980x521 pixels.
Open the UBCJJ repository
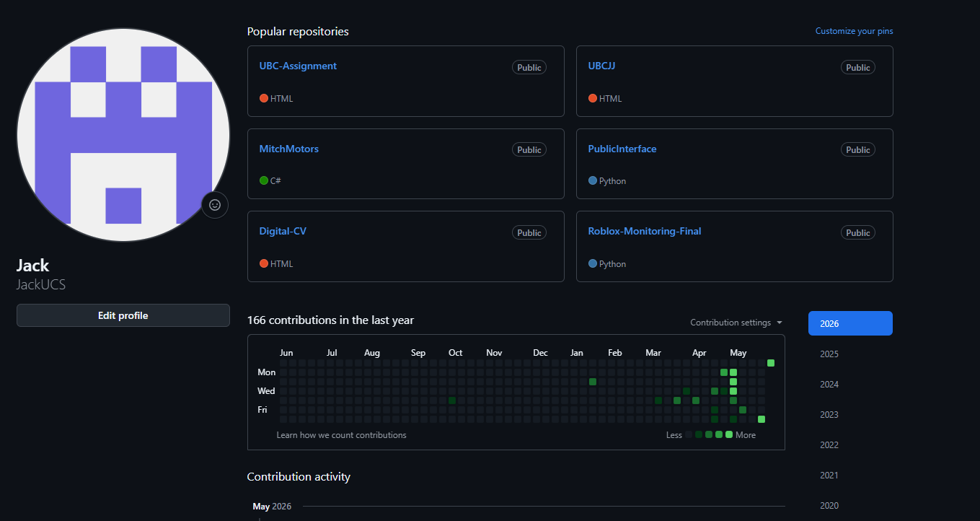coord(601,66)
